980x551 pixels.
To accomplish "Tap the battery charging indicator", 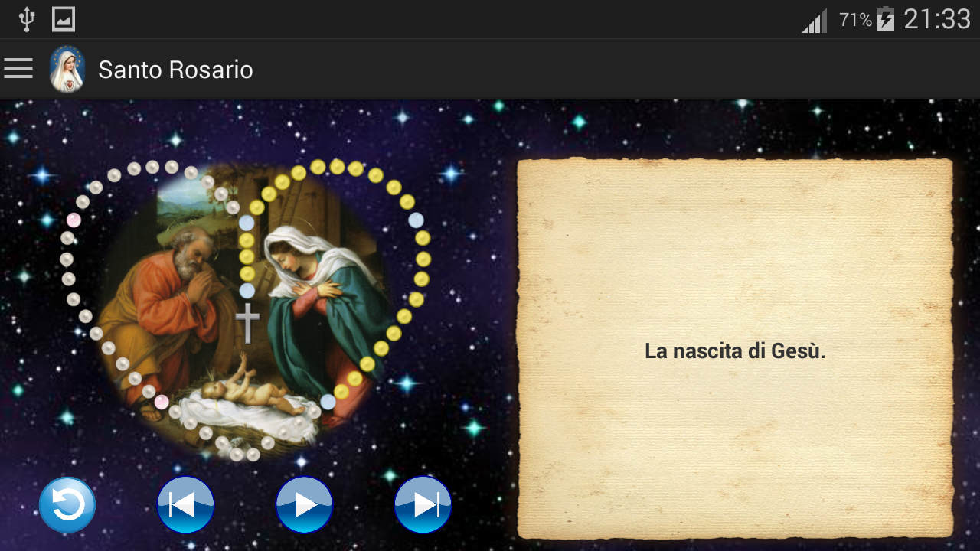I will (886, 19).
